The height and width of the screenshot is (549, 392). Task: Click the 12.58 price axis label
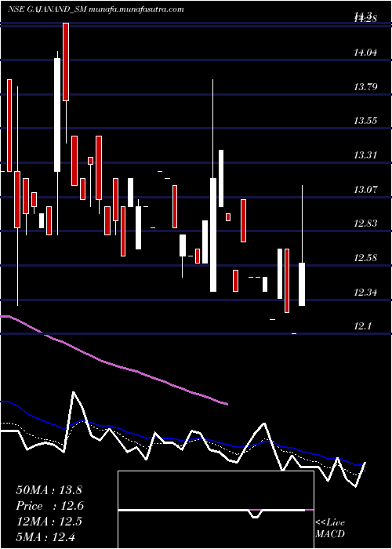pos(365,258)
